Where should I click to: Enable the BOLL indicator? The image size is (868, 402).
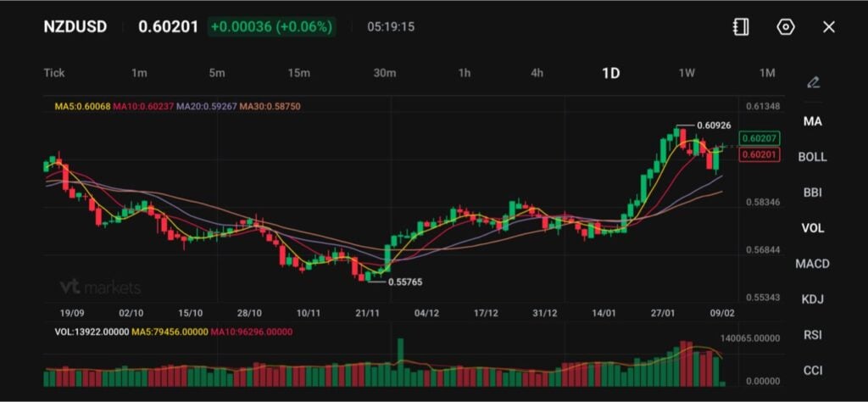tap(812, 157)
